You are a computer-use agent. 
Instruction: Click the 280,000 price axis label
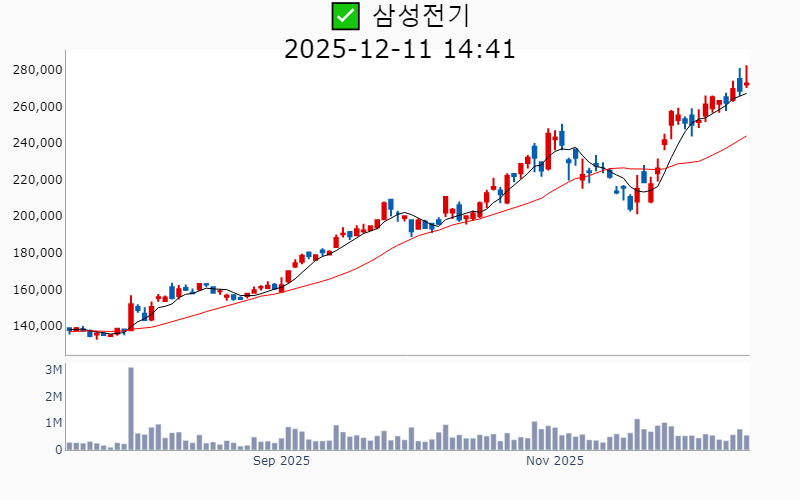[x=38, y=70]
